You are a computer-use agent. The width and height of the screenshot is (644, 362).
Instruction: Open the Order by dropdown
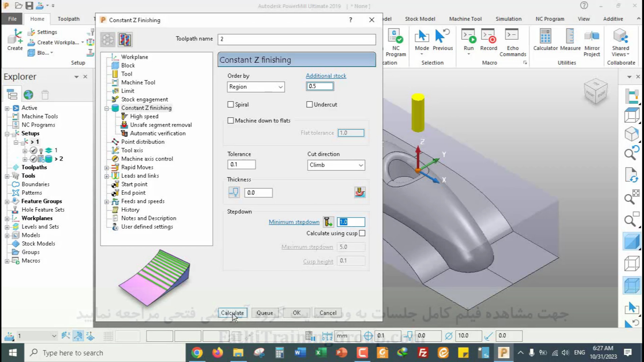click(x=256, y=87)
